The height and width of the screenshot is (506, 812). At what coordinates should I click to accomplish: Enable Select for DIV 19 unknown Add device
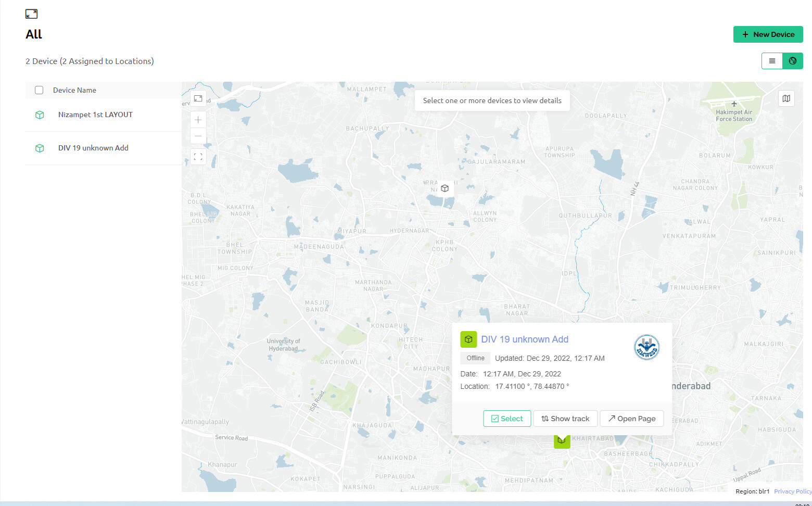point(506,418)
